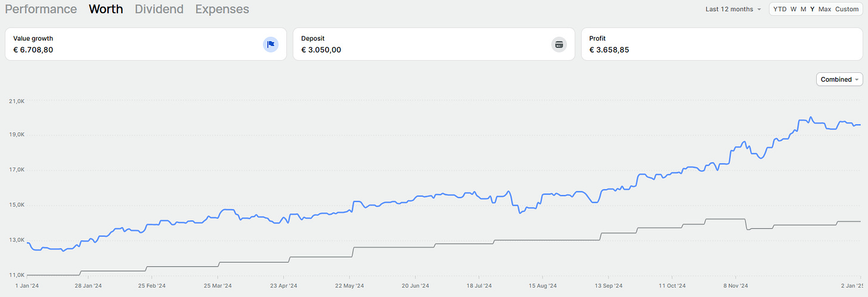Click the 25 Mar '24 date label

219,286
